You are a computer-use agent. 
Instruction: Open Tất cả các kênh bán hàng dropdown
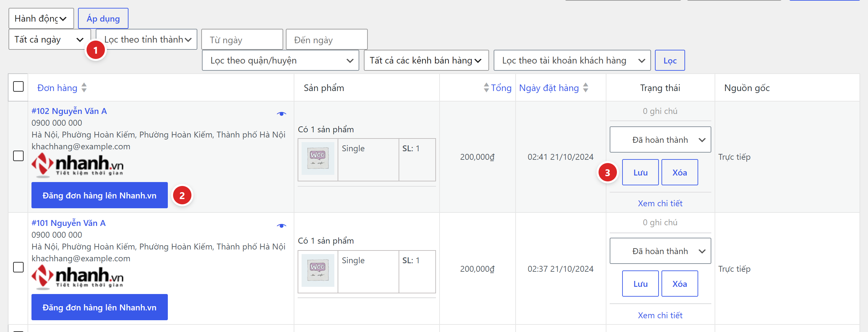click(x=426, y=61)
